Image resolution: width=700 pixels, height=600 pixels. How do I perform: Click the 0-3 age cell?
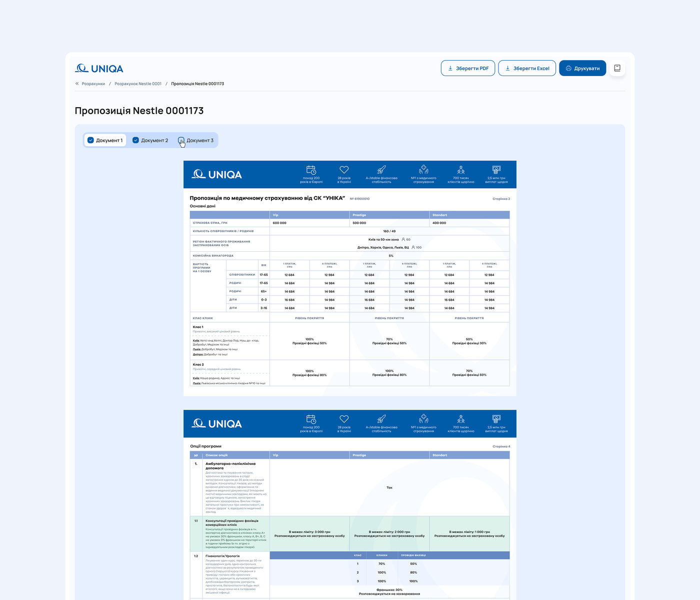[x=263, y=300]
